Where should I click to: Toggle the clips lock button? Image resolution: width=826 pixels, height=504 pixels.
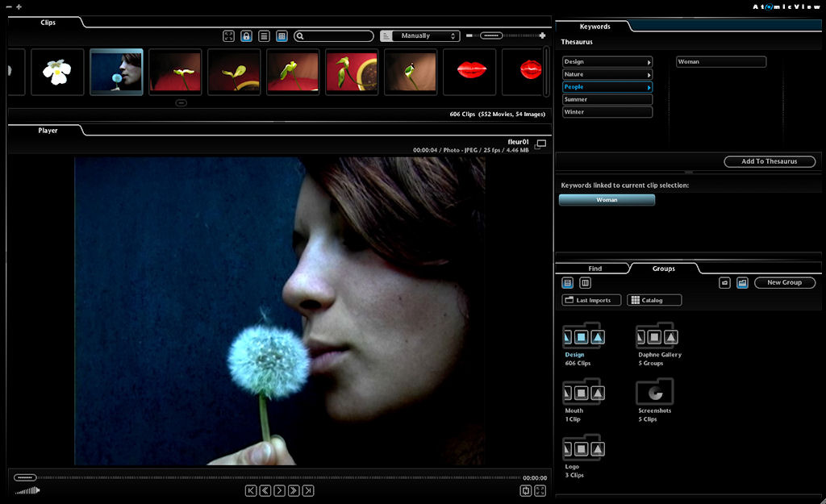click(246, 36)
